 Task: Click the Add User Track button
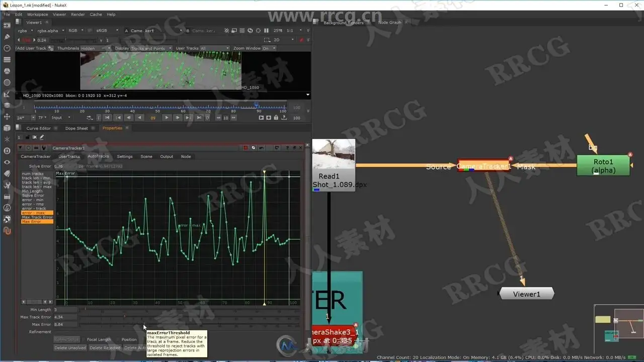tap(32, 48)
